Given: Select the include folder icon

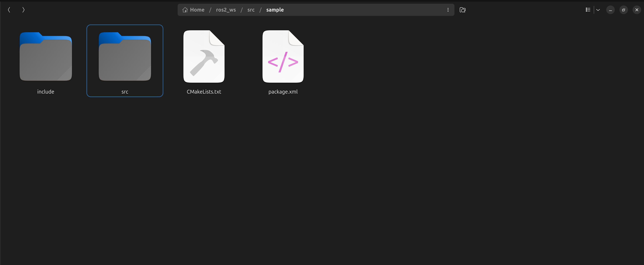Looking at the screenshot, I should pos(46,56).
